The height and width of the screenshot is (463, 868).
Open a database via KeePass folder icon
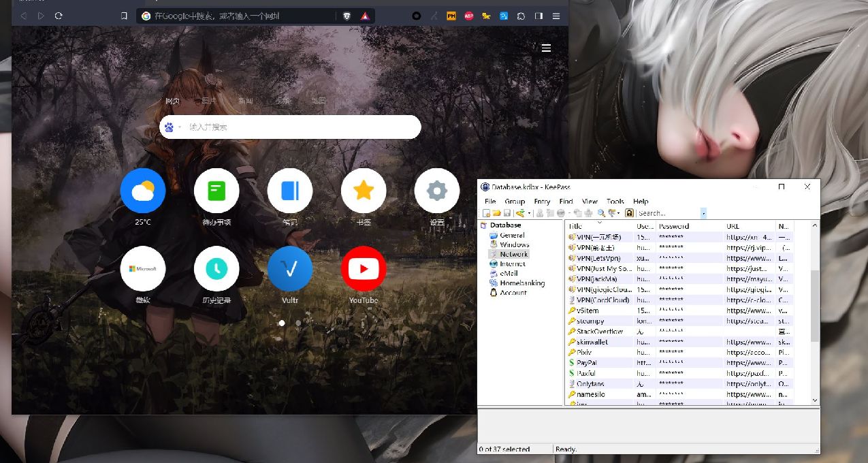click(x=497, y=213)
